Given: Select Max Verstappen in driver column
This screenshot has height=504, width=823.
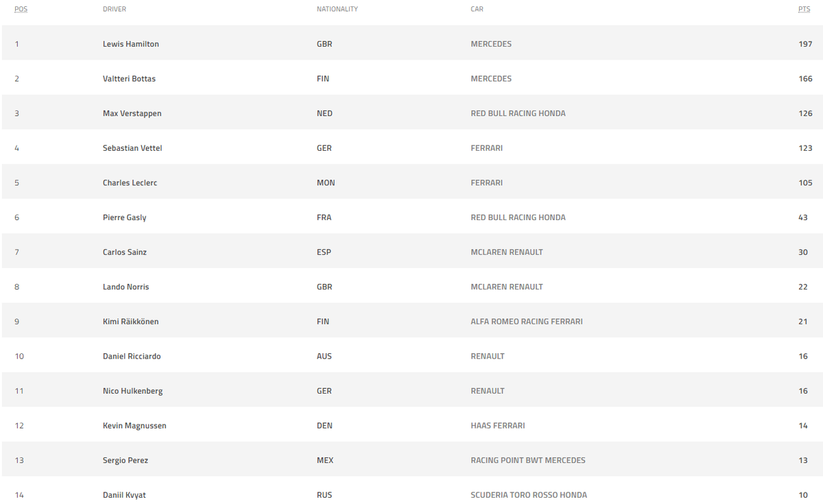Looking at the screenshot, I should click(132, 114).
